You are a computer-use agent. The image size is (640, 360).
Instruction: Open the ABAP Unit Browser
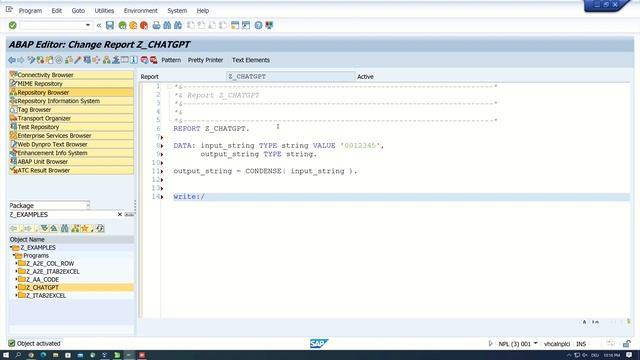[71, 162]
